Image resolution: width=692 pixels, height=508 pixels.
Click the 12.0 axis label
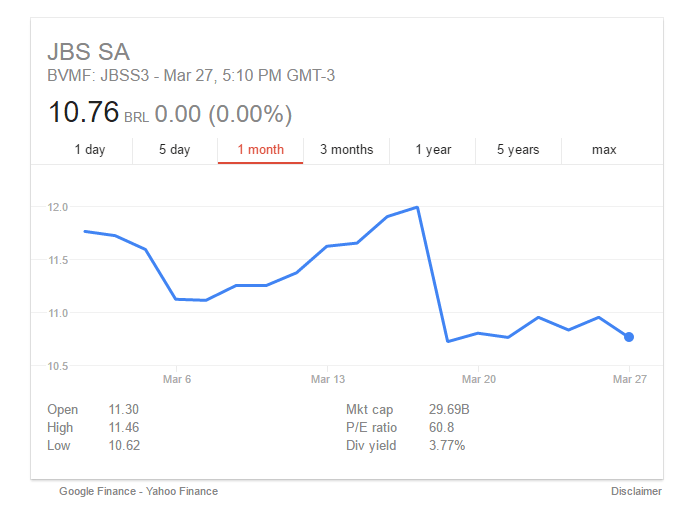tap(58, 207)
